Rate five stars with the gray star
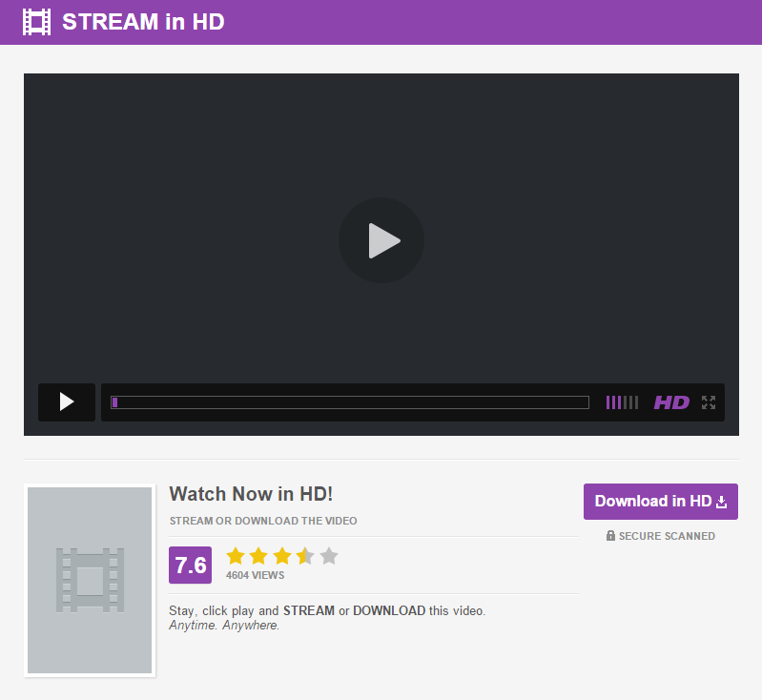 [x=329, y=556]
